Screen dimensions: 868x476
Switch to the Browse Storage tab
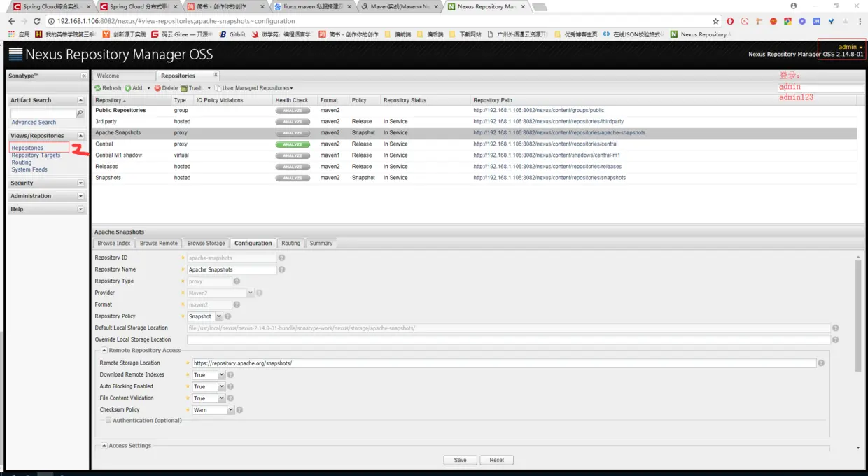pos(206,244)
